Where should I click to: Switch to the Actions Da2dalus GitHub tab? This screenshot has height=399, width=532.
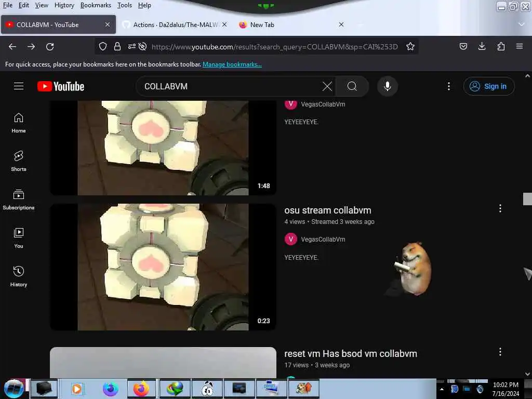coord(175,24)
